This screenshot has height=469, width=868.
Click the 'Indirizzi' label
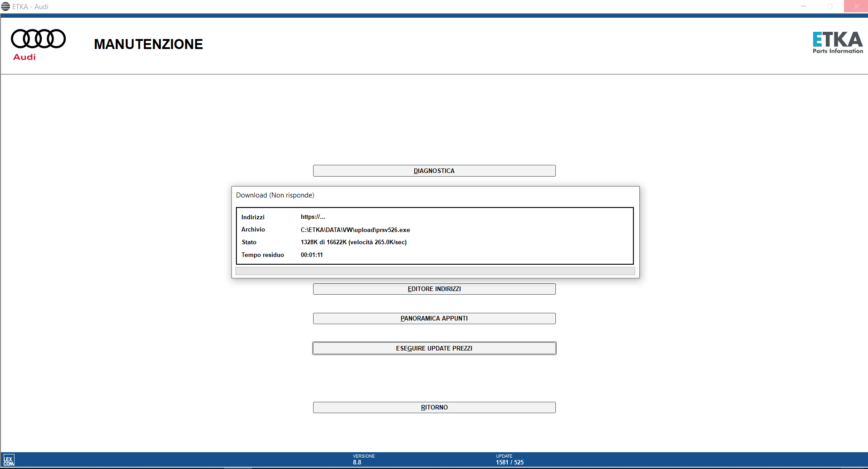(253, 217)
